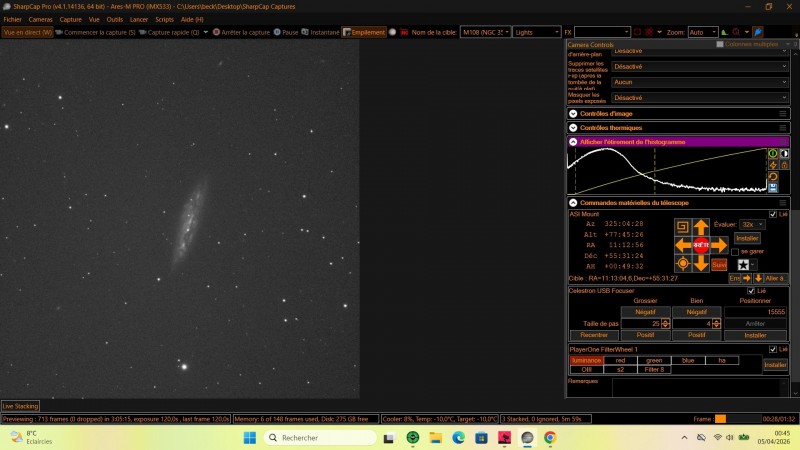800x450 pixels.
Task: Open the Nom de la cible M108 dropdown
Action: [485, 32]
